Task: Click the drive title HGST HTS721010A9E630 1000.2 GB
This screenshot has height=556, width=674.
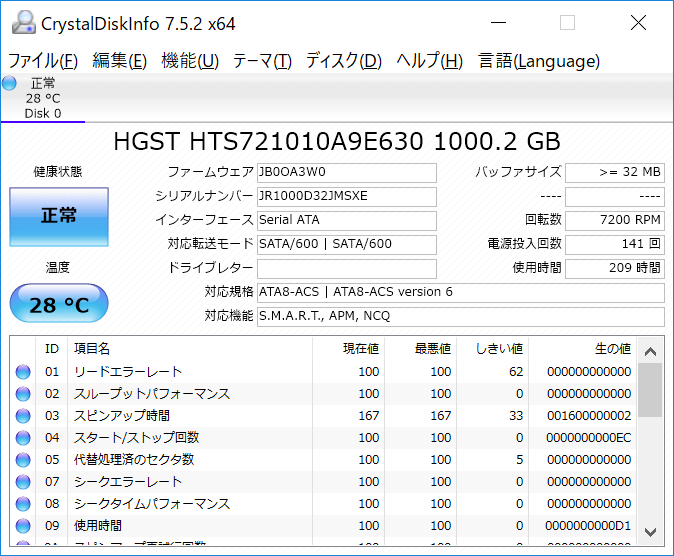Action: 337,141
